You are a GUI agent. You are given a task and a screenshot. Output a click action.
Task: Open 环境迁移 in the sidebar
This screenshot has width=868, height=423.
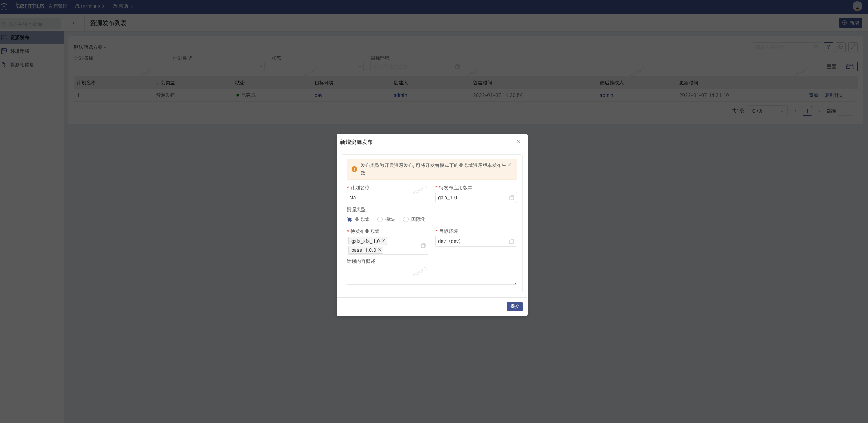pyautogui.click(x=20, y=51)
